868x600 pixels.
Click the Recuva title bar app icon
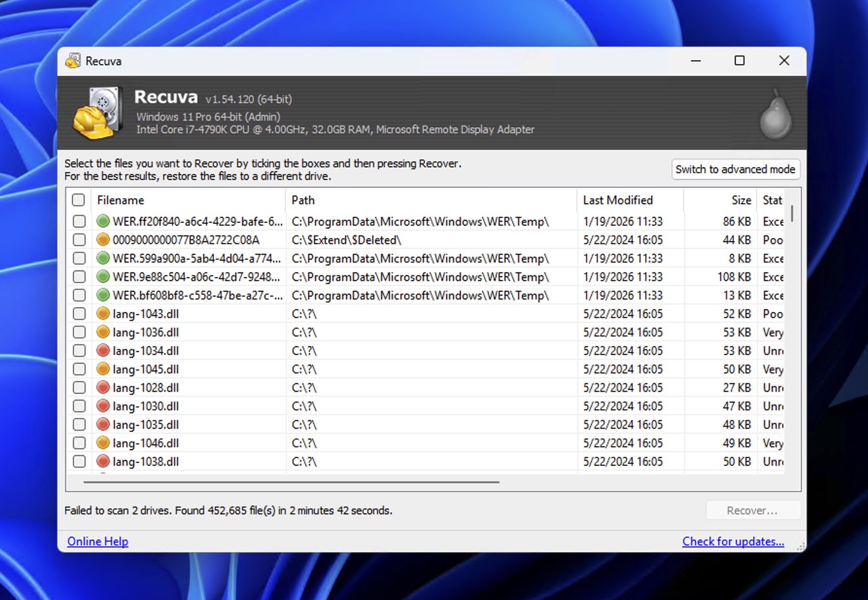click(x=73, y=61)
